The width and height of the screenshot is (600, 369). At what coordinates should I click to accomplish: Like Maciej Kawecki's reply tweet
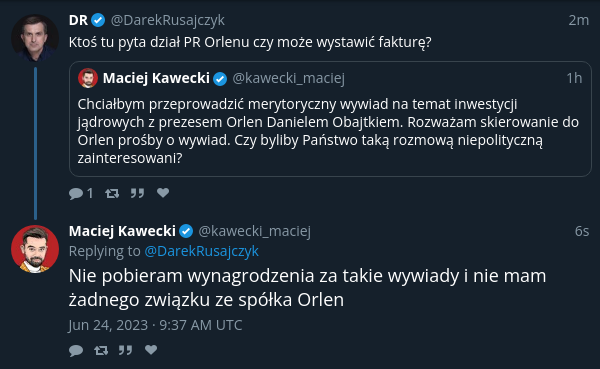(x=151, y=349)
